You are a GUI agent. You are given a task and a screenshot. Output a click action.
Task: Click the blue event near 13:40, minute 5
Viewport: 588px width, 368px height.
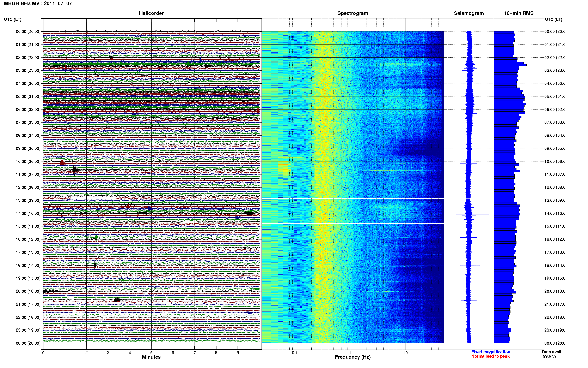[149, 209]
